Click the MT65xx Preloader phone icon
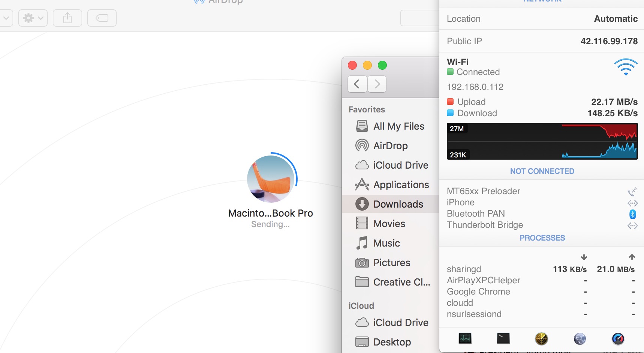This screenshot has height=353, width=644. click(x=632, y=191)
